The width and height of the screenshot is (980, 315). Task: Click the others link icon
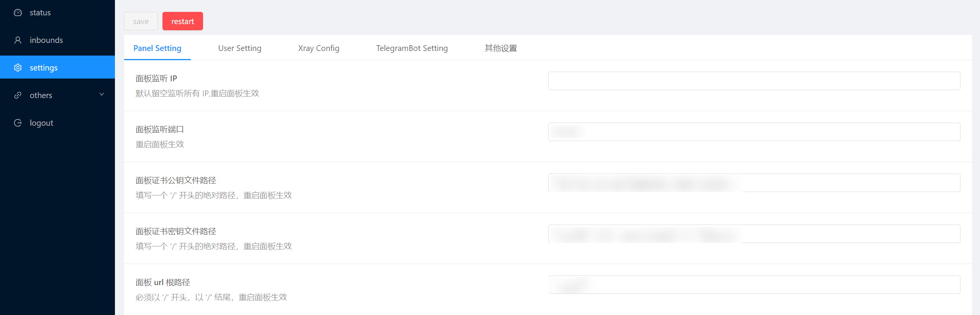pyautogui.click(x=18, y=95)
